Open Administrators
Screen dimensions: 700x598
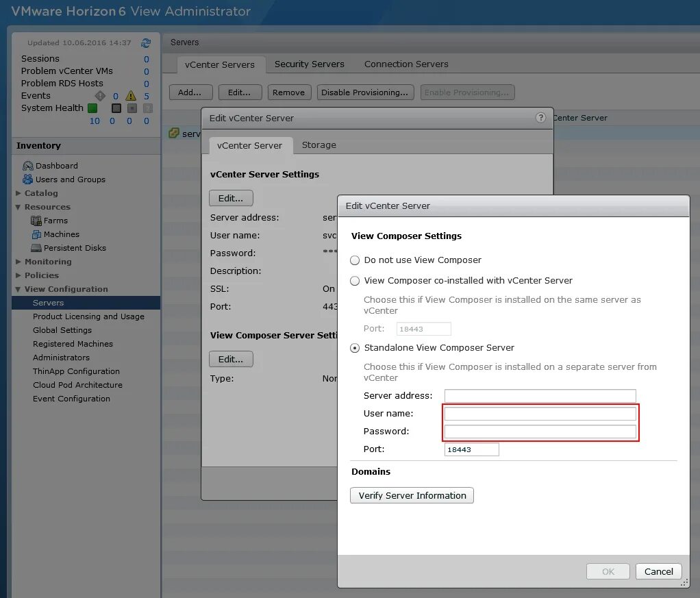coord(61,358)
